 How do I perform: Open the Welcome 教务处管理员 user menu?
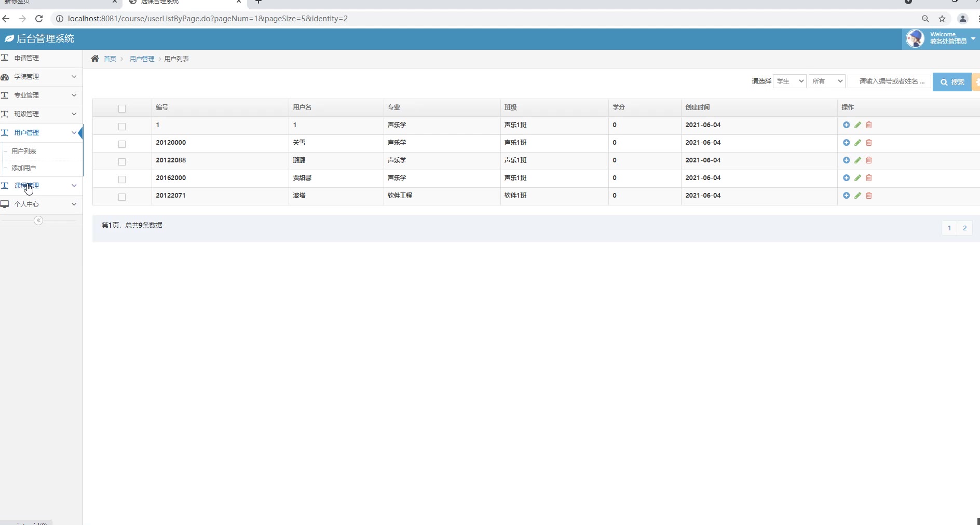941,38
